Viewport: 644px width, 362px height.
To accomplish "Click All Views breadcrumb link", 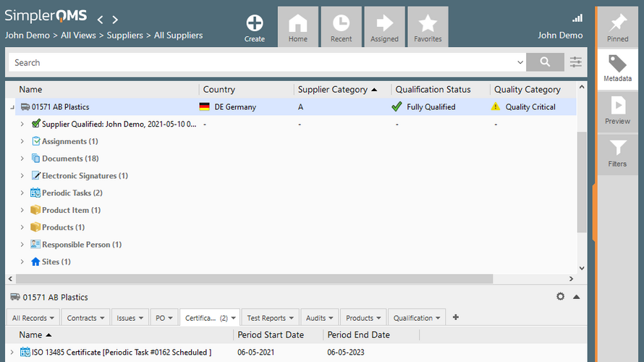I will click(x=78, y=35).
